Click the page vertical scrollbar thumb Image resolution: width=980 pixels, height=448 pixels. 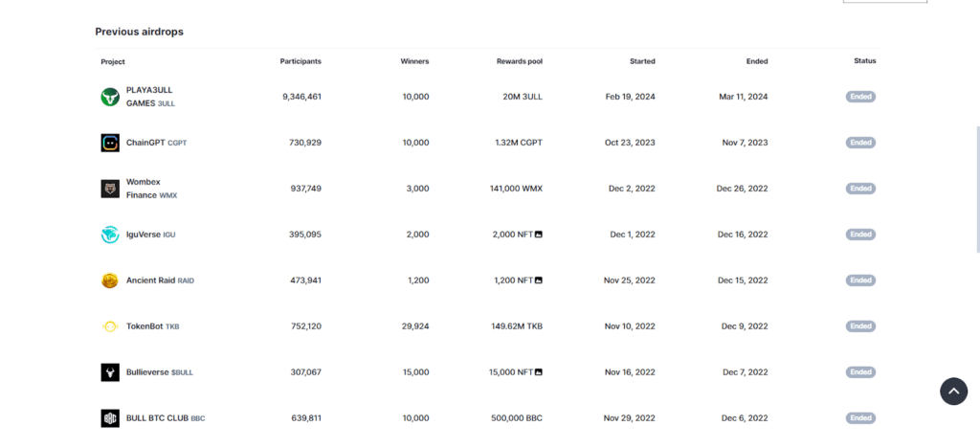click(x=977, y=189)
